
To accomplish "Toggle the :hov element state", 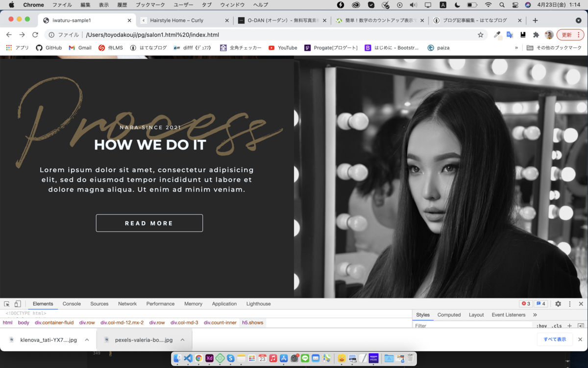I will click(541, 325).
